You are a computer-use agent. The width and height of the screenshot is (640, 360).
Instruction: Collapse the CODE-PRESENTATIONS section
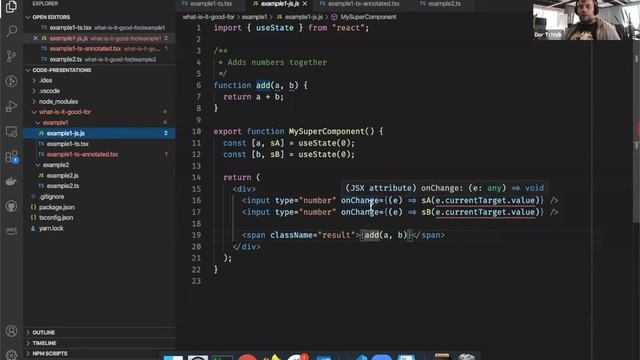[61, 70]
